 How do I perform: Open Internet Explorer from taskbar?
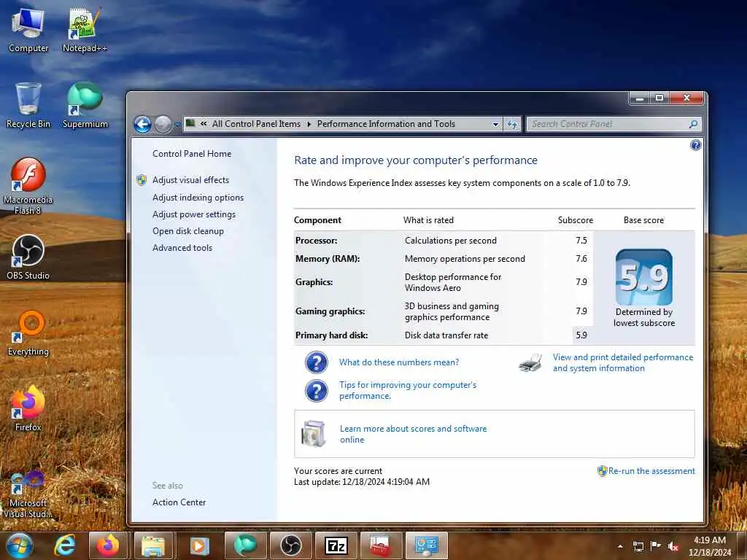(65, 545)
